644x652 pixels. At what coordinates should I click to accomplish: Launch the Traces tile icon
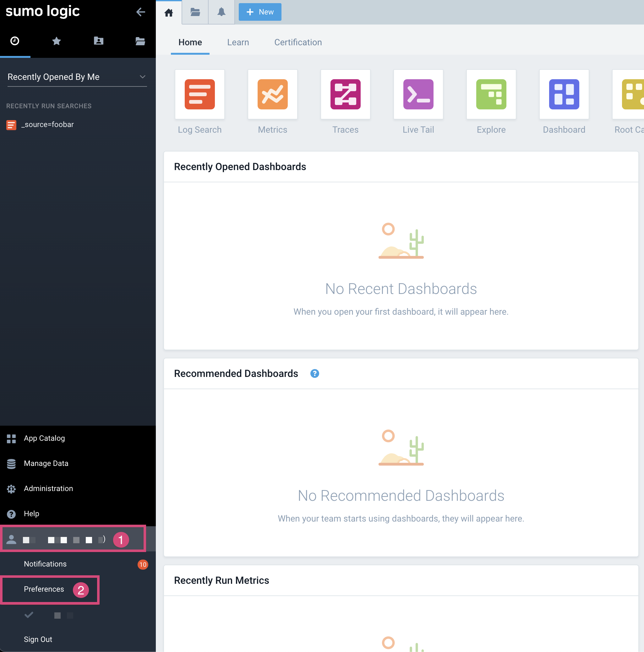pos(346,95)
